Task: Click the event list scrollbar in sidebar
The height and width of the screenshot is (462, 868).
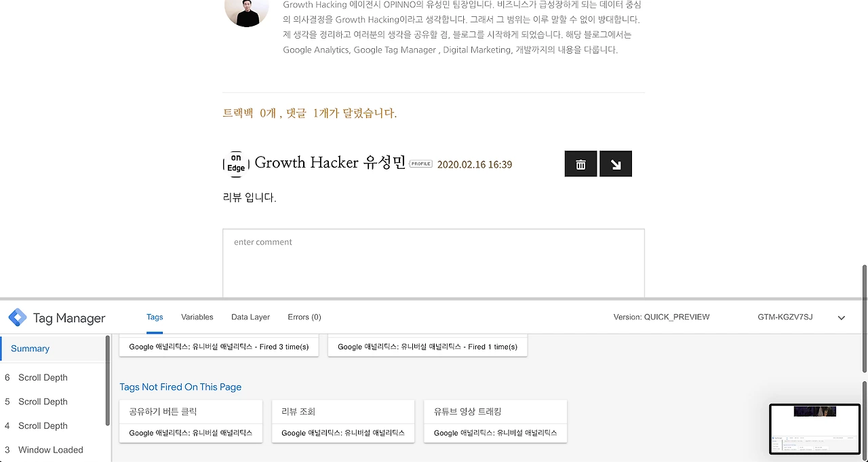Action: point(108,380)
